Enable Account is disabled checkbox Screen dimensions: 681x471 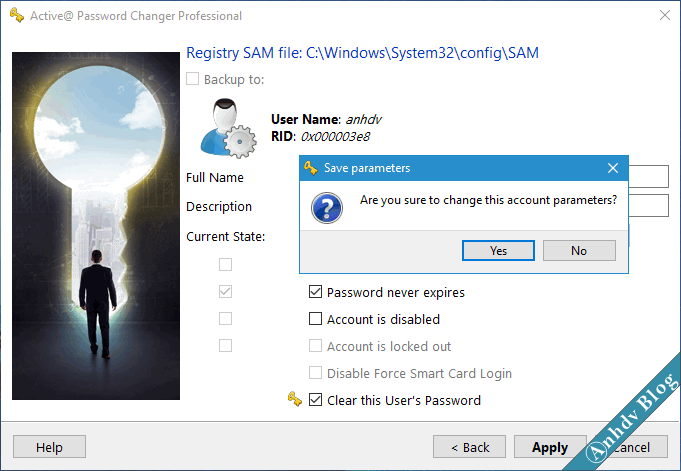pos(315,319)
